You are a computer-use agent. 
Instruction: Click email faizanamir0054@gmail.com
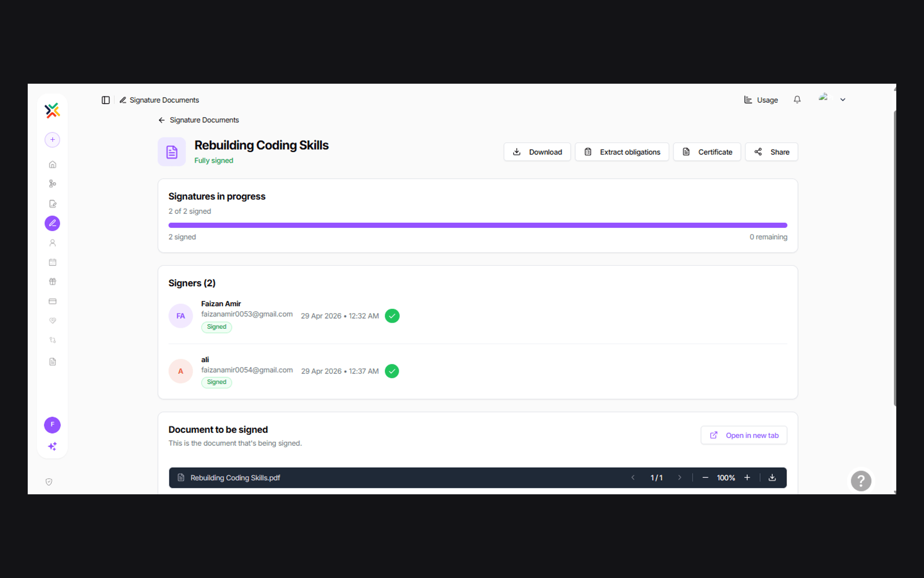(x=247, y=370)
